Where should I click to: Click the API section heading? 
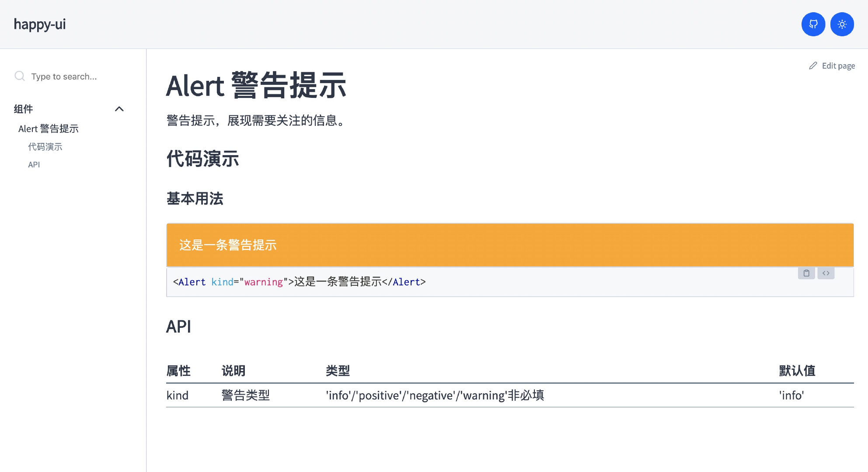tap(178, 326)
